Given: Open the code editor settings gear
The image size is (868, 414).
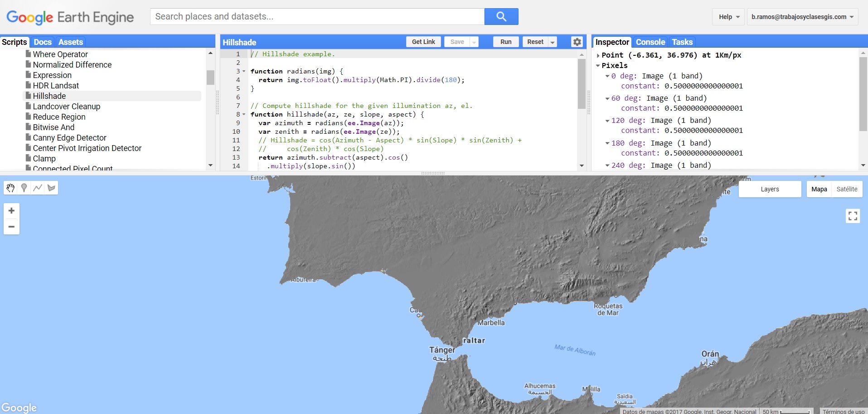Looking at the screenshot, I should click(x=577, y=42).
